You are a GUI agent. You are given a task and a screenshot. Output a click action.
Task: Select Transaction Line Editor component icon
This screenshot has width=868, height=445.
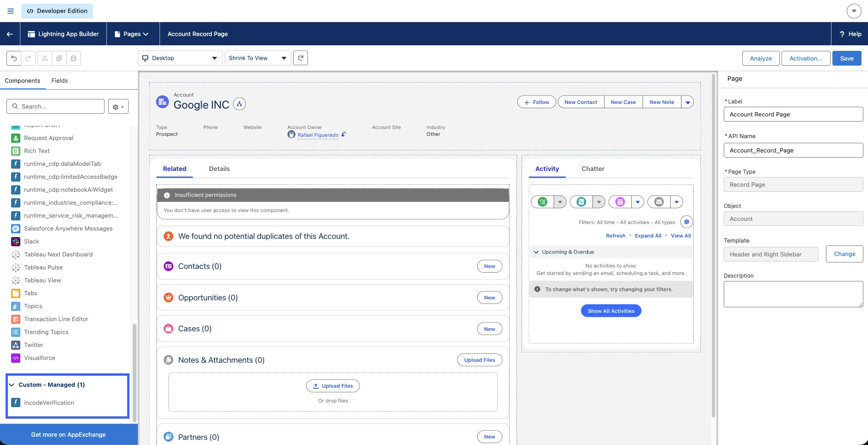16,319
